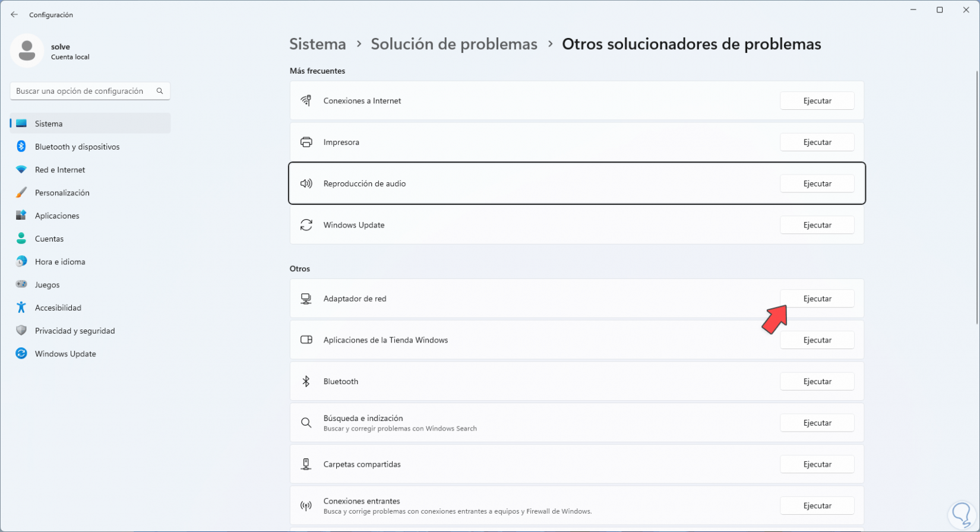Viewport: 980px width, 532px height.
Task: Run the Bluetooth troubleshooter
Action: coord(817,382)
